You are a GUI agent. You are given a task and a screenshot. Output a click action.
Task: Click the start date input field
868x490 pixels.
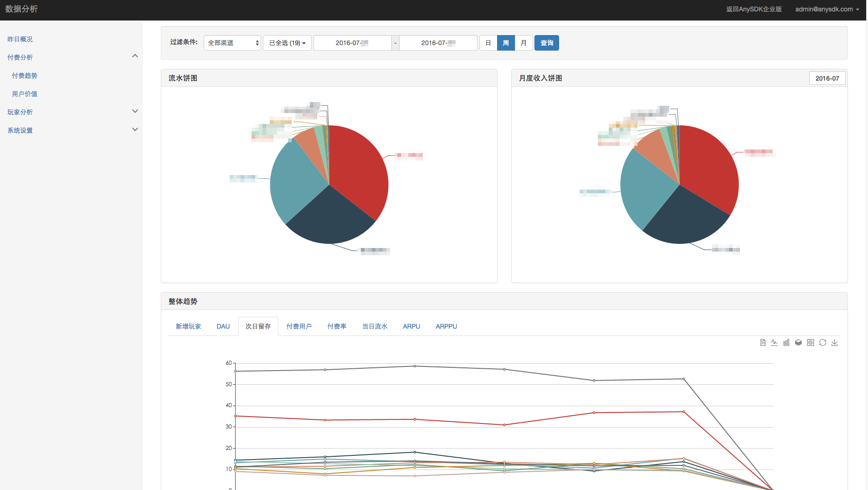click(353, 43)
